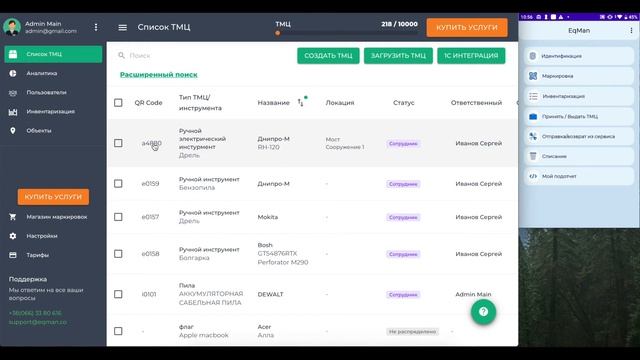Tick the checkbox for the Apple macbook row
Viewport: 640px width, 360px height.
(x=118, y=331)
